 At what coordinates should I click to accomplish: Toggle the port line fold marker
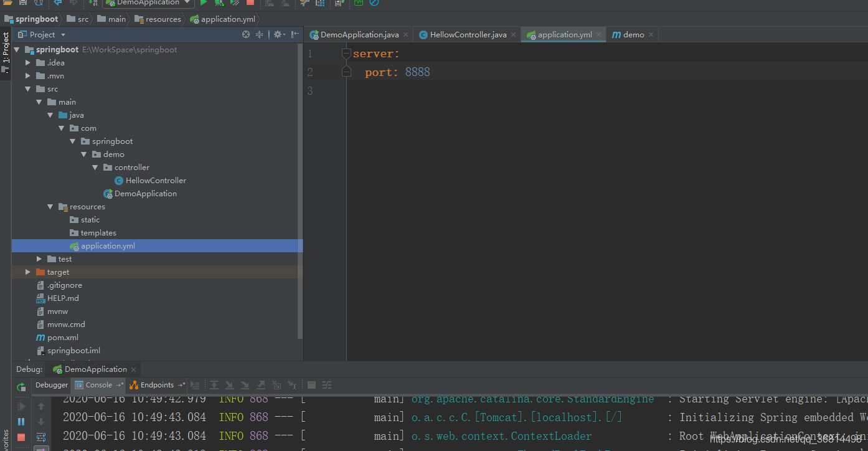click(346, 73)
